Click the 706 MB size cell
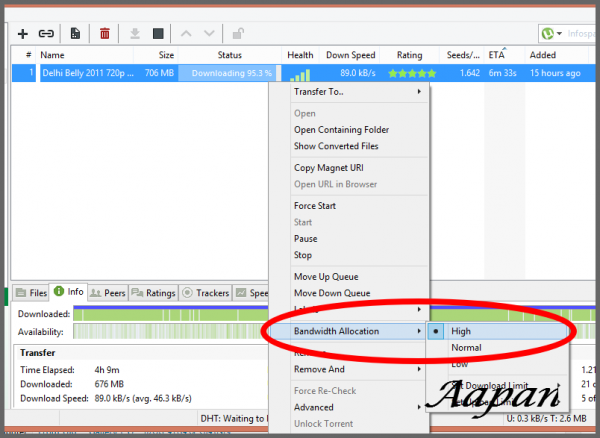This screenshot has width=600, height=438. pos(159,73)
